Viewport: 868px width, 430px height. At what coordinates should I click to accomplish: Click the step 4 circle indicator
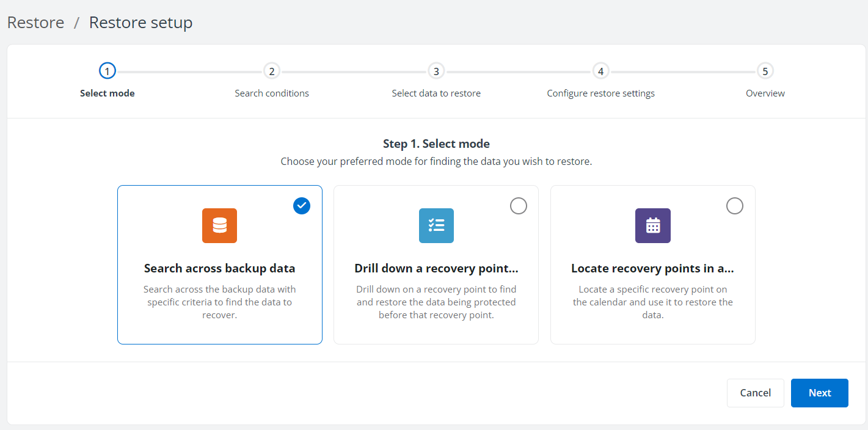point(600,71)
